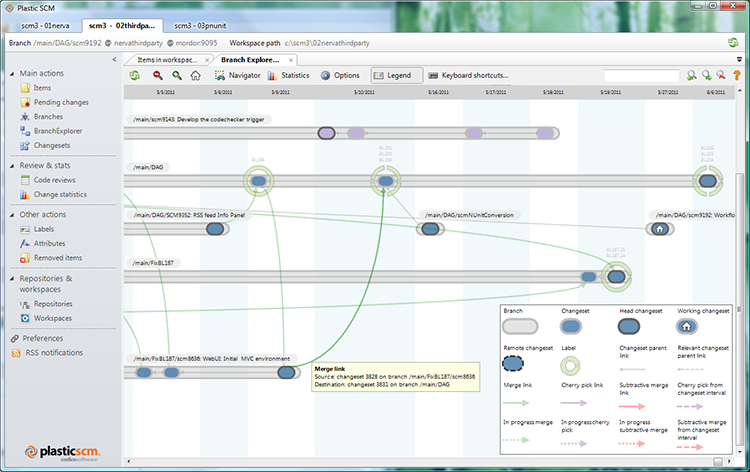Open RSS notifications in sidebar
750x472 pixels.
(x=47, y=353)
